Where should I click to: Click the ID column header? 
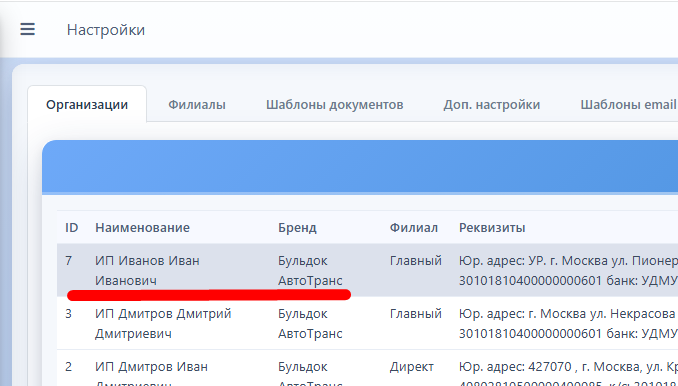tap(71, 227)
